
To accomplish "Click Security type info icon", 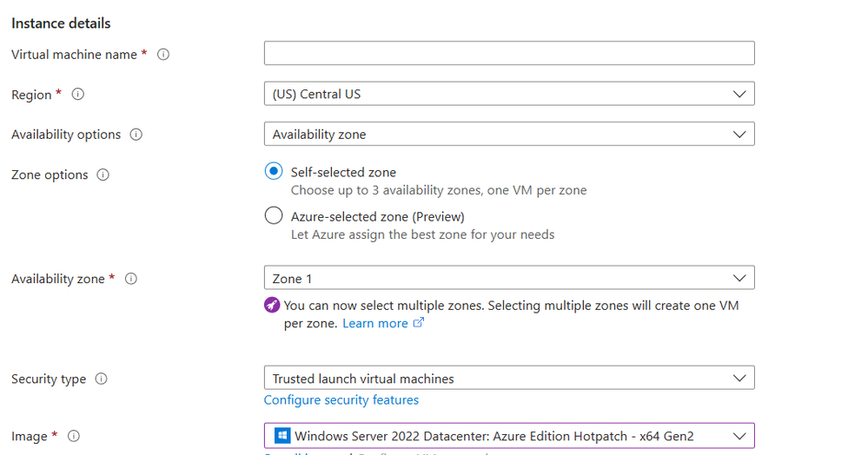I will (x=102, y=379).
